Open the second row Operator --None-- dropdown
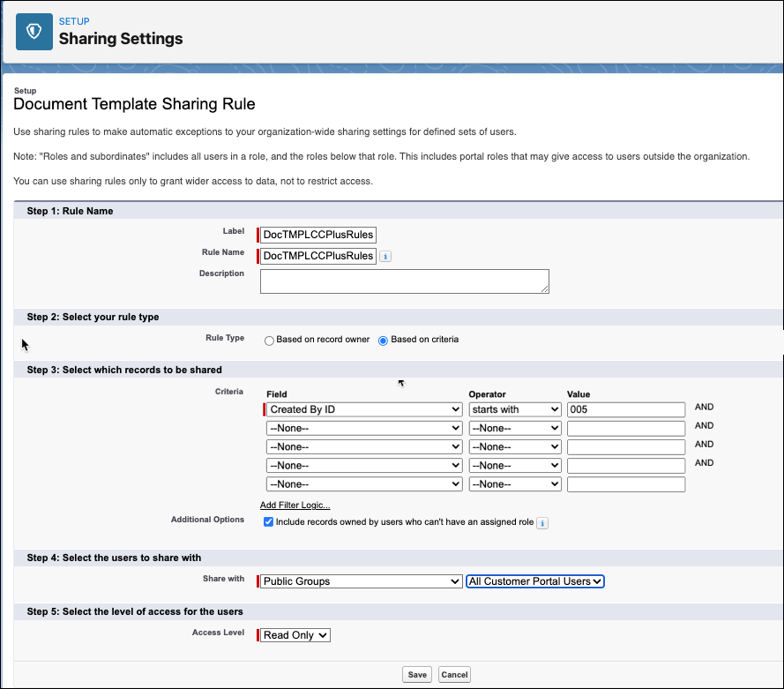This screenshot has height=689, width=784. pos(514,428)
